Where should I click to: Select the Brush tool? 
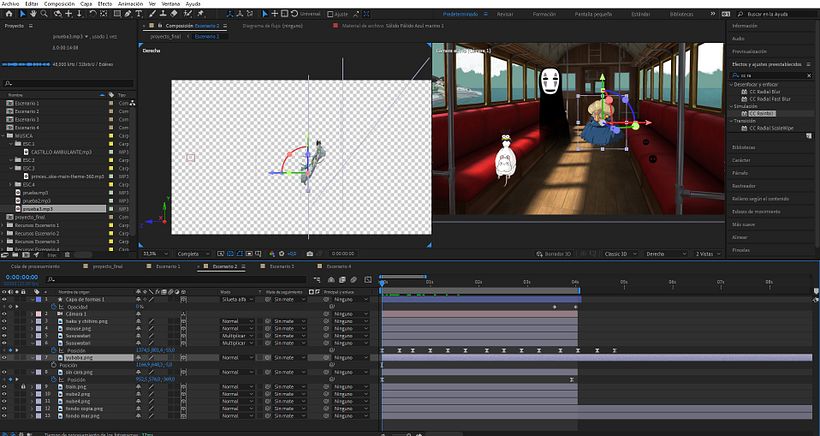point(153,14)
